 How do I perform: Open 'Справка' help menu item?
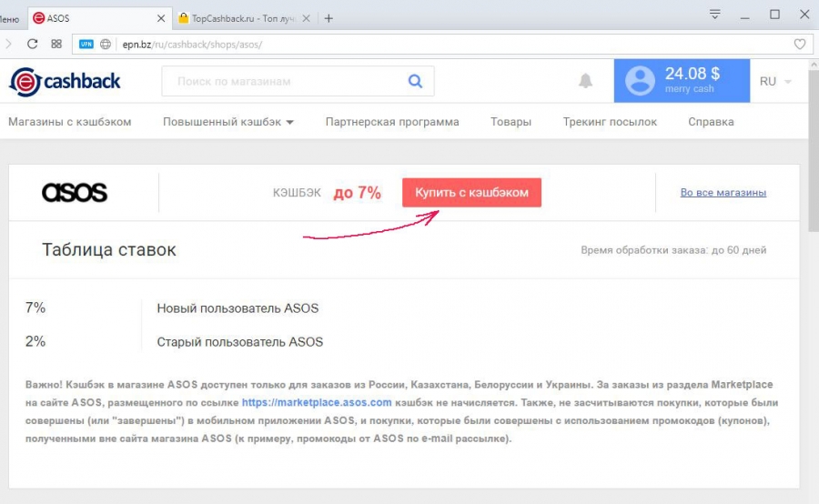tap(711, 122)
